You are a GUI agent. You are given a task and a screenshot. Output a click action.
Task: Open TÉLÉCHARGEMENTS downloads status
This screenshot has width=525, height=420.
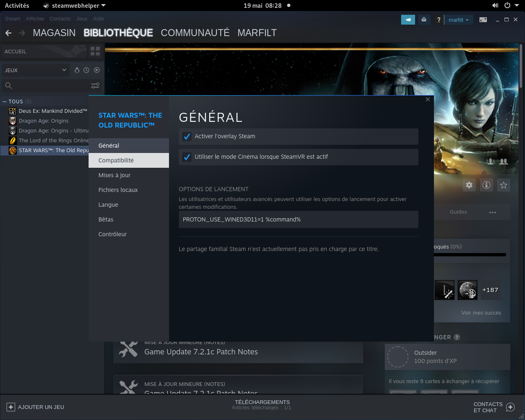click(x=262, y=405)
